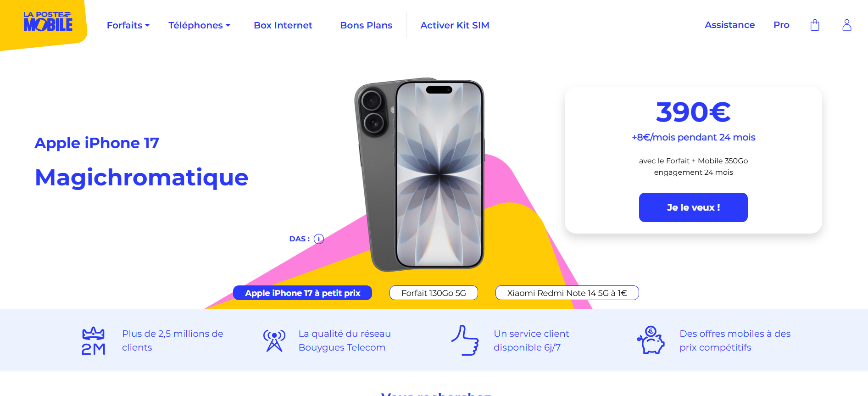Click the piggy bank offers icon
The image size is (868, 396).
coord(651,340)
